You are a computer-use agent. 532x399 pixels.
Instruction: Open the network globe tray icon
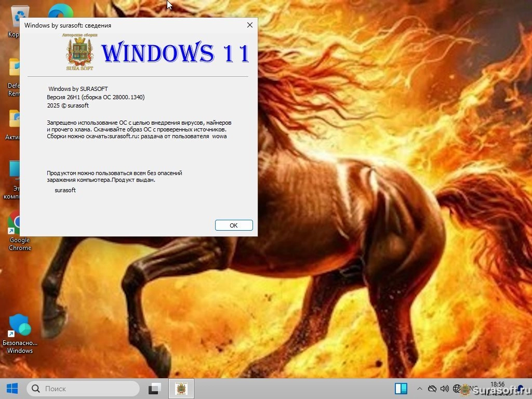pyautogui.click(x=457, y=389)
